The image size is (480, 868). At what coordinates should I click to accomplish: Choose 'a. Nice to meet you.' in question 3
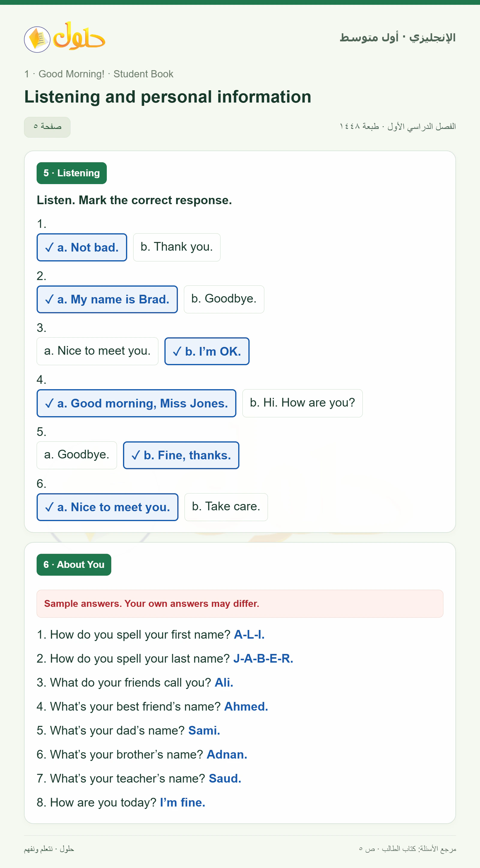(x=97, y=351)
